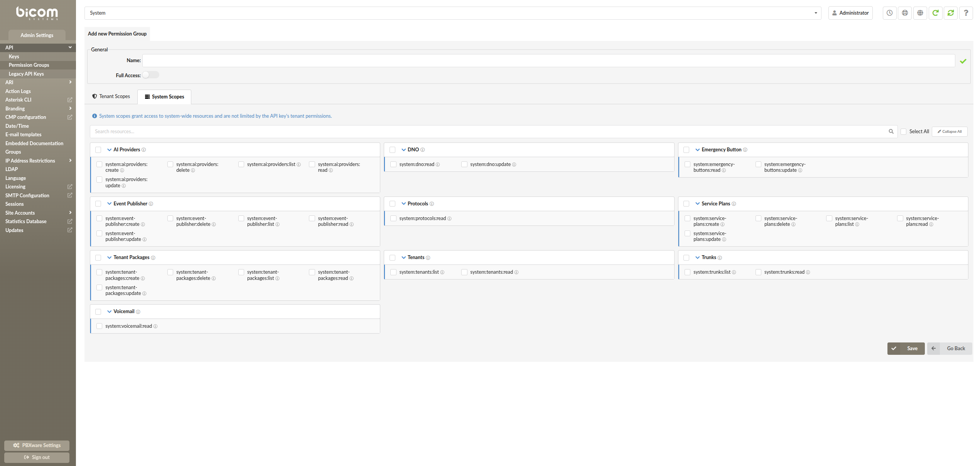
Task: Click the clock icon in top toolbar
Action: pos(889,13)
